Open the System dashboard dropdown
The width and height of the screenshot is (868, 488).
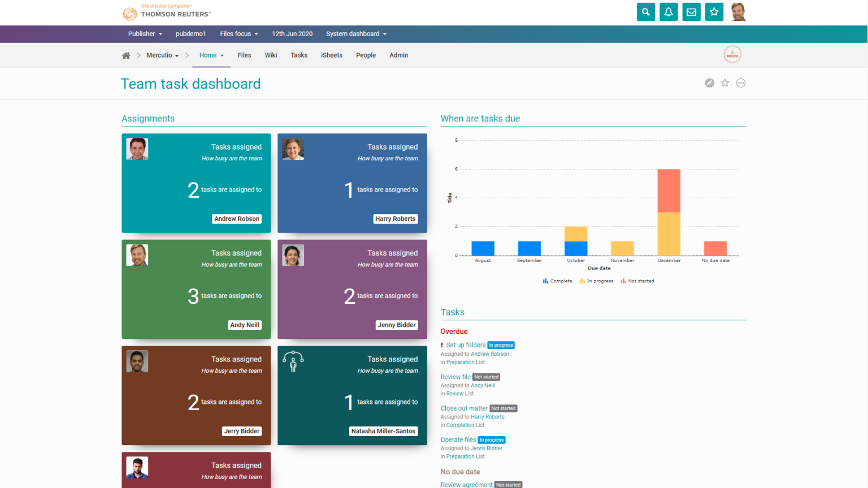(x=356, y=34)
